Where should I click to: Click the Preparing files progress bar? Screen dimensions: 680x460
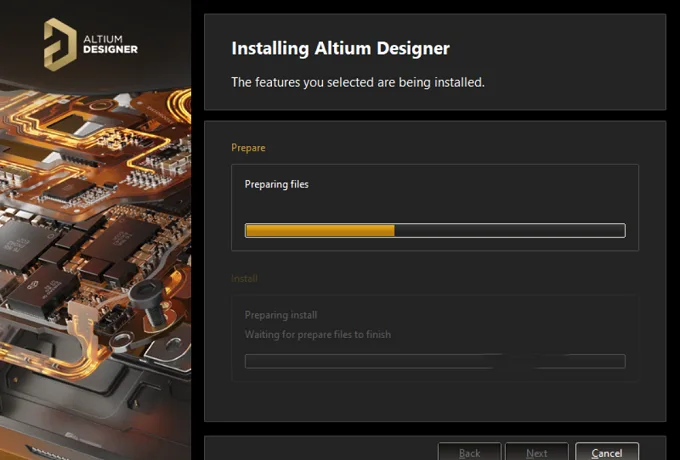click(435, 230)
